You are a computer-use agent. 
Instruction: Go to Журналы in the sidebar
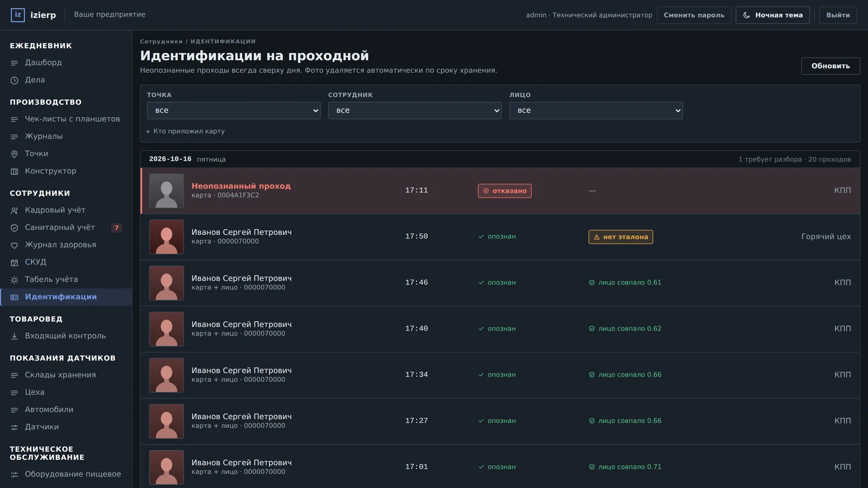(66, 137)
